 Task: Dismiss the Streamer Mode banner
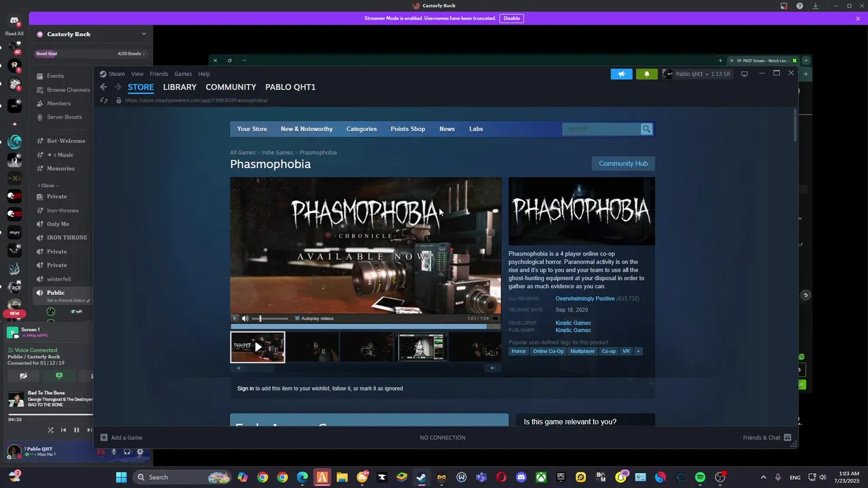[x=858, y=18]
